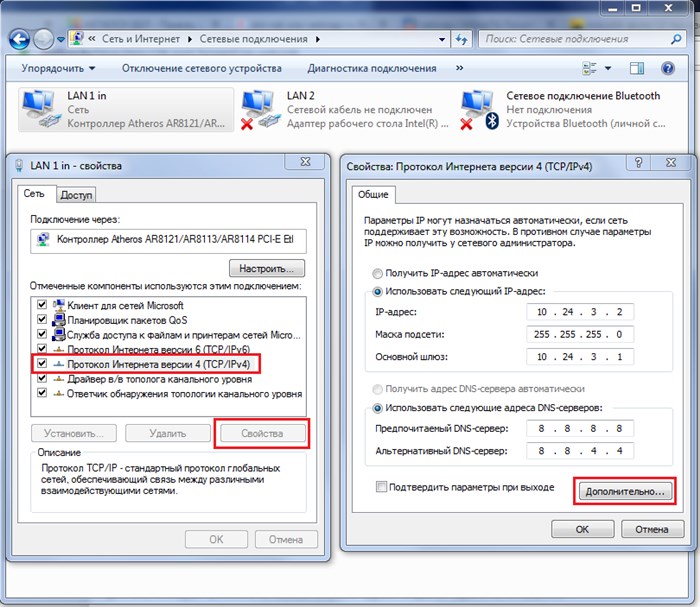
Task: Switch to the 'Доступ' tab
Action: click(x=76, y=195)
